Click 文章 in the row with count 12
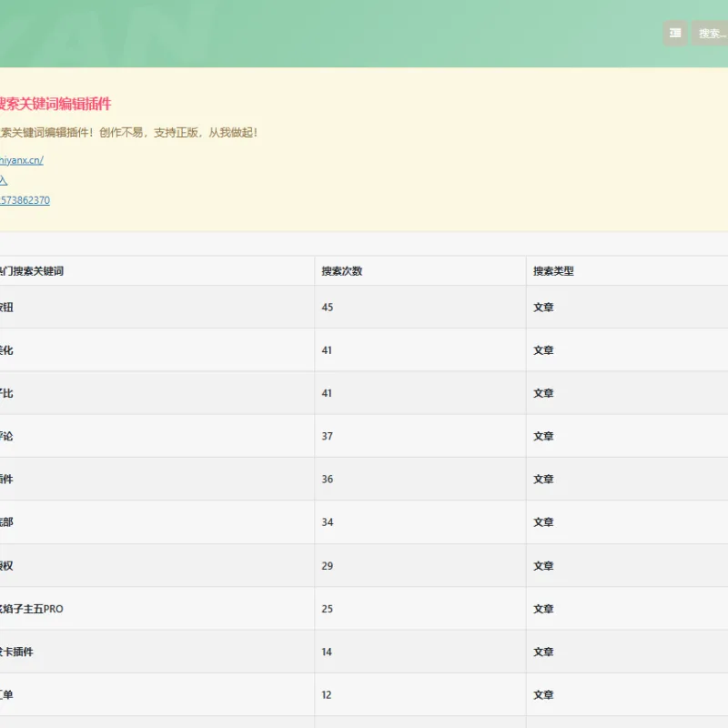 [x=543, y=694]
